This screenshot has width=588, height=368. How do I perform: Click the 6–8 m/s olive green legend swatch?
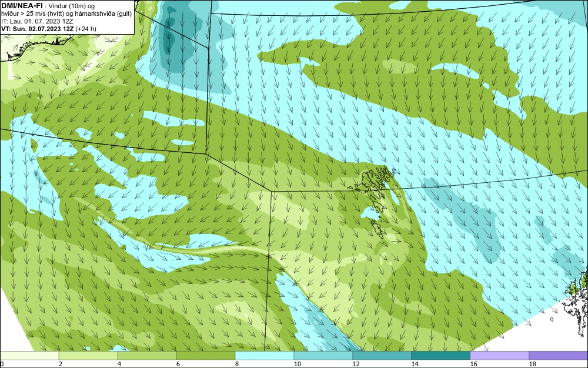(x=206, y=355)
